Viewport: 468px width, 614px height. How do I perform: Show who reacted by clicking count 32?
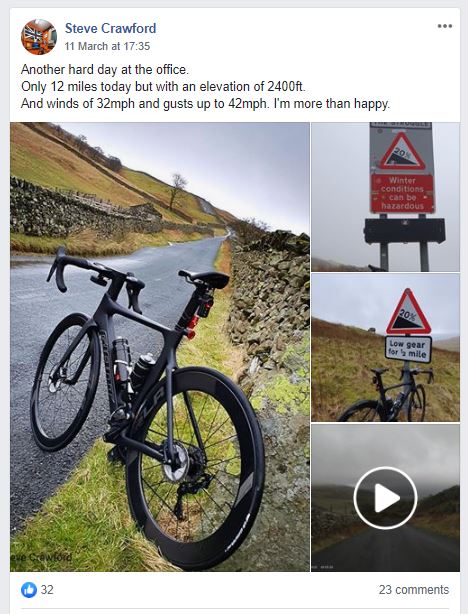pyautogui.click(x=47, y=589)
